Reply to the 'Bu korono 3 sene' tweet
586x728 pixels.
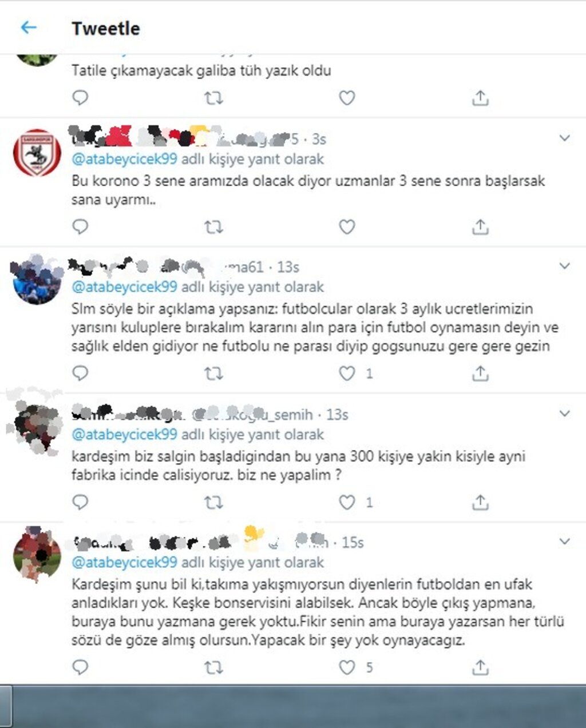tap(80, 227)
